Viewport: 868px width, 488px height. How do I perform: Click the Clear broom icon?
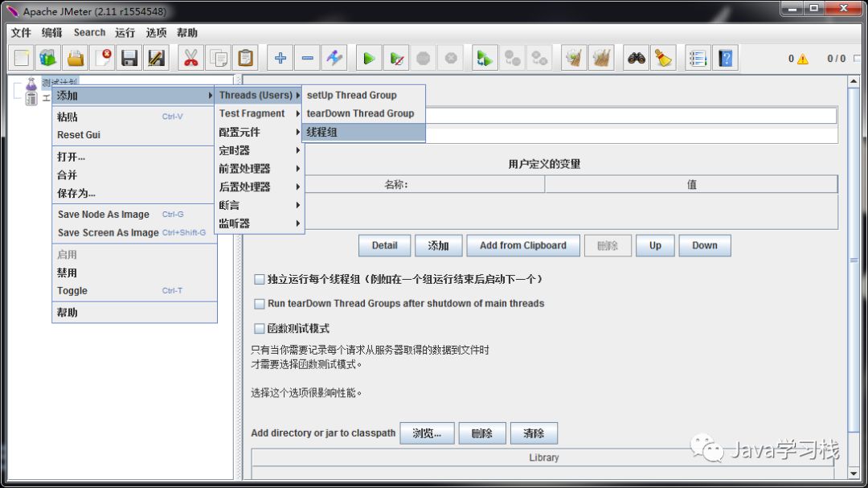(x=574, y=58)
